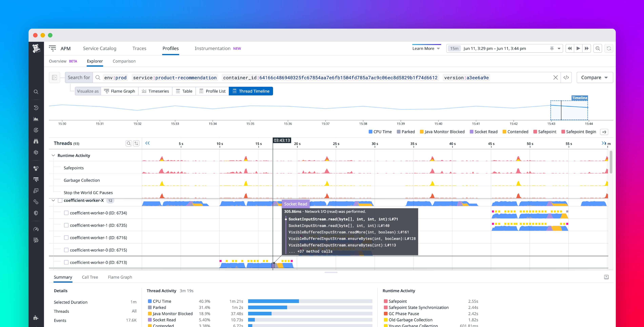Expand the time range picker dropdown arrow
Screen dimensions: 644x327
coord(559,48)
